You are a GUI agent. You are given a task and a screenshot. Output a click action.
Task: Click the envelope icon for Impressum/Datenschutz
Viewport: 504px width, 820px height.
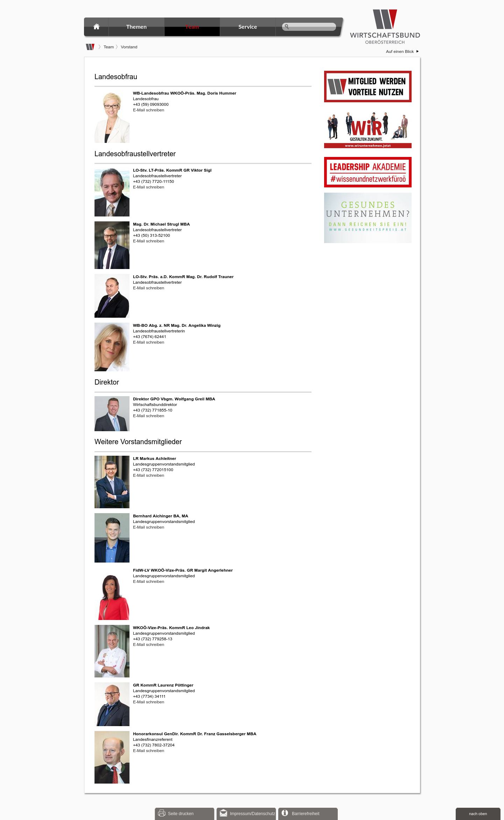(223, 813)
